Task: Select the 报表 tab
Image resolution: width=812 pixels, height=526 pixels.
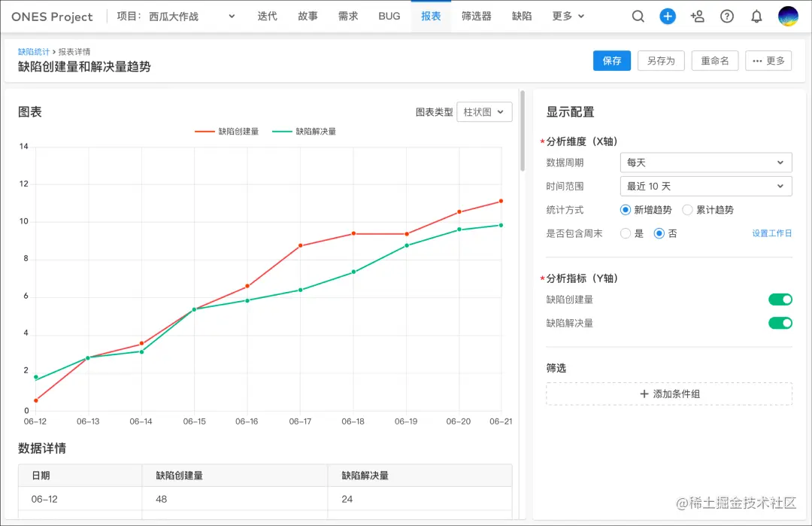Action: click(x=431, y=17)
